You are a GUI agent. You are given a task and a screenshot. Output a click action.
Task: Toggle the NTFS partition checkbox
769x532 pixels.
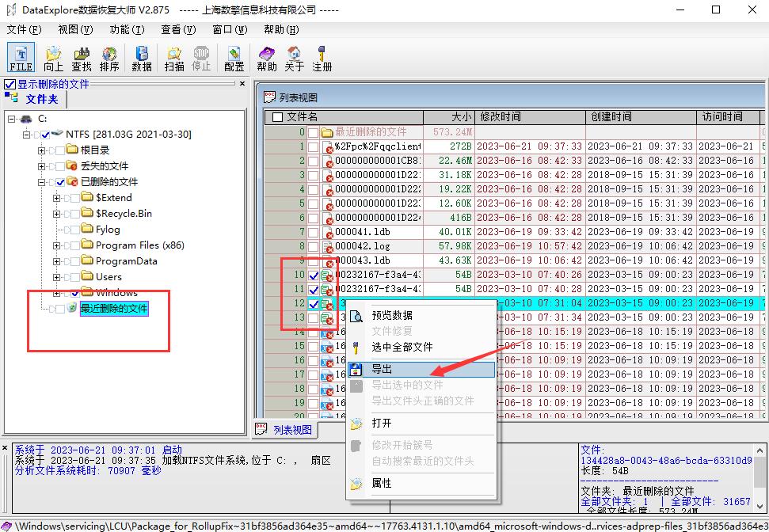[x=44, y=133]
